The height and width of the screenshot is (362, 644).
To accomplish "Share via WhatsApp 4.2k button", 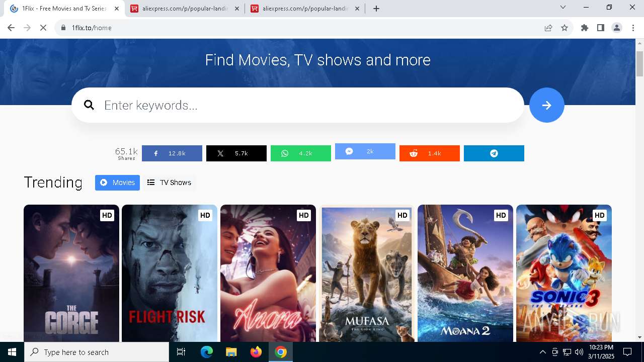I will point(301,153).
